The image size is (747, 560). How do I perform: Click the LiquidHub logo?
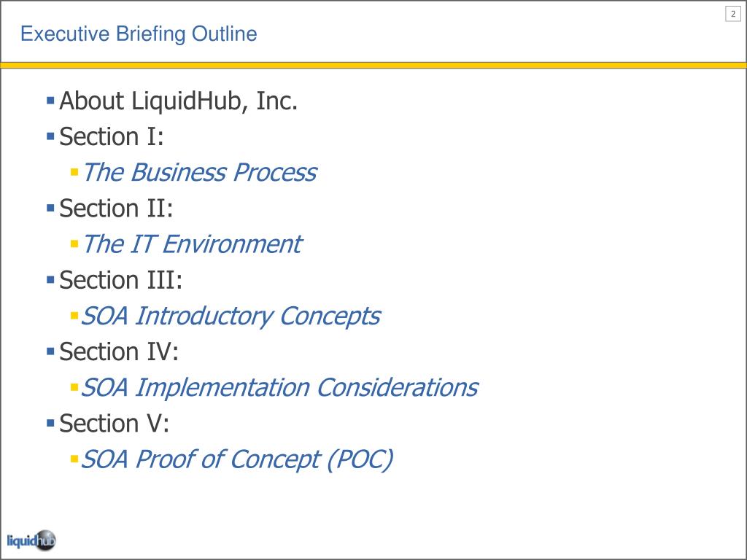[x=31, y=540]
